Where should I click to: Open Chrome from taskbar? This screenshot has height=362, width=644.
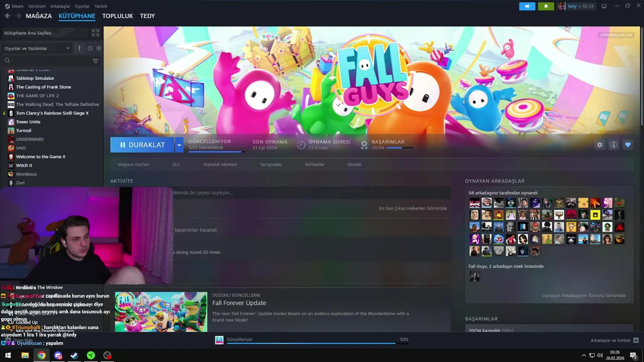[x=41, y=355]
